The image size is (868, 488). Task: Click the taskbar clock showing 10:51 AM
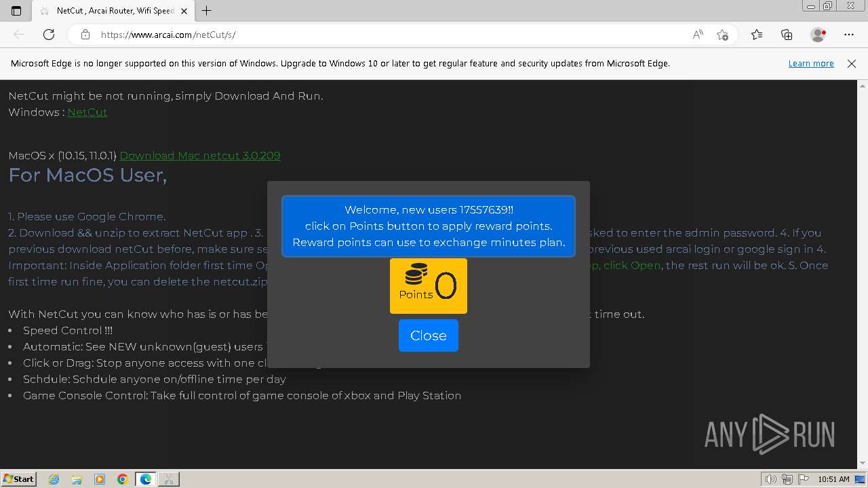[833, 479]
